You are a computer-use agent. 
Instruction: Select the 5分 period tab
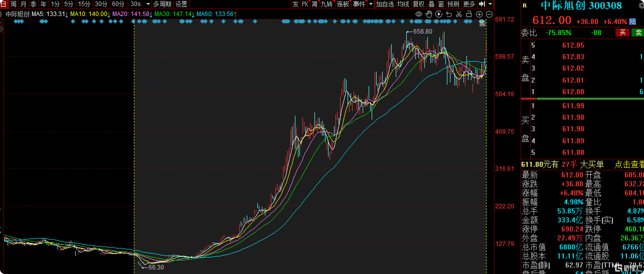pyautogui.click(x=68, y=4)
